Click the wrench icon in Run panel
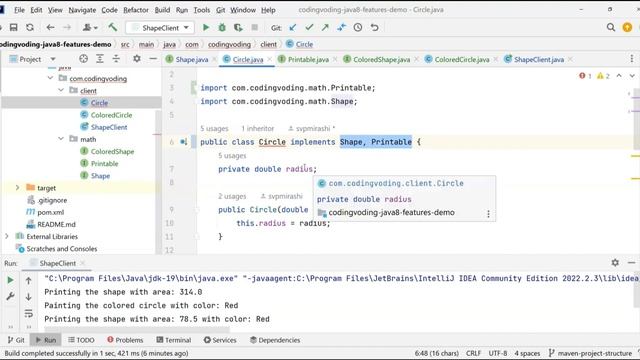Image resolution: width=640 pixels, height=360 pixels. pos(10,296)
